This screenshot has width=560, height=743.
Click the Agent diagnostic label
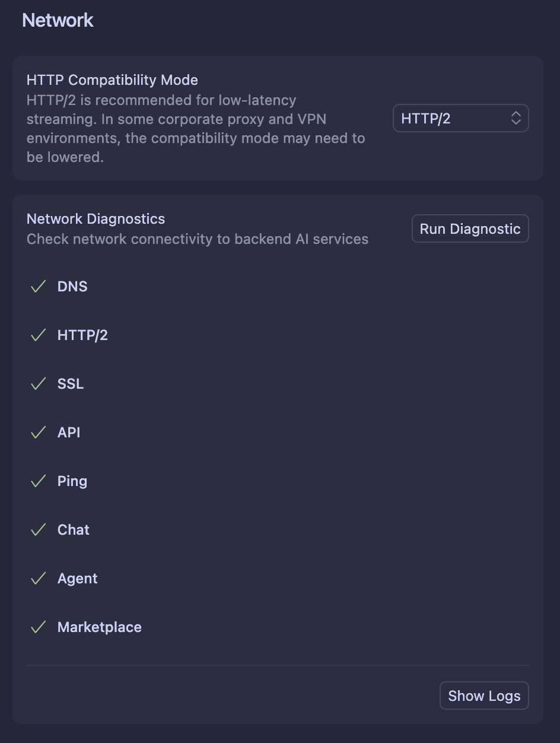pos(78,579)
